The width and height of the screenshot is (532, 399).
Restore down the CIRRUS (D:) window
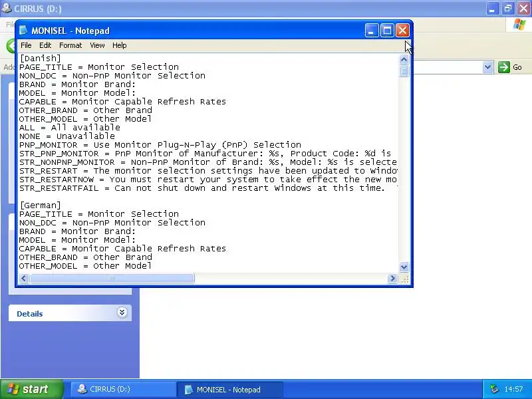point(508,9)
